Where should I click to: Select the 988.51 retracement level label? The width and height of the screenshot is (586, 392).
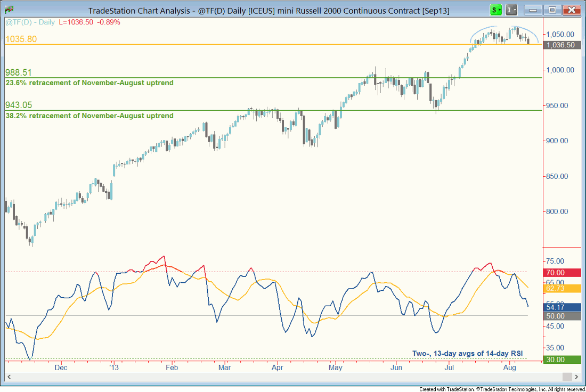pyautogui.click(x=19, y=72)
